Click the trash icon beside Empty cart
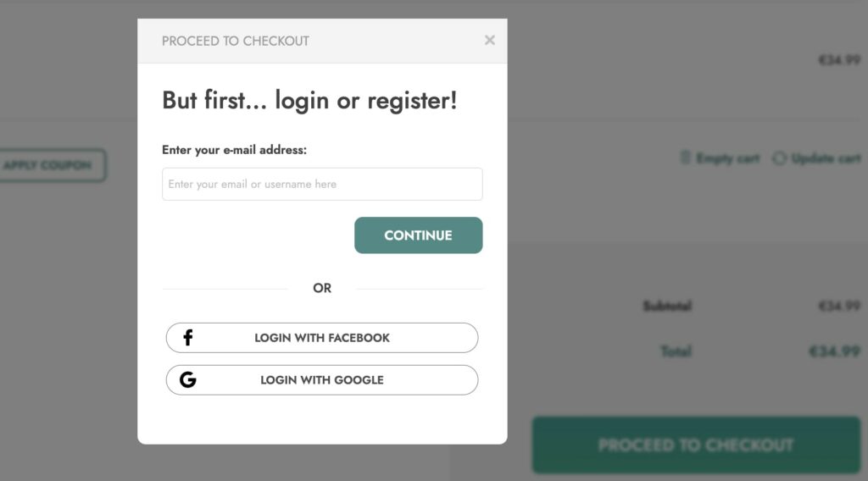 (685, 158)
